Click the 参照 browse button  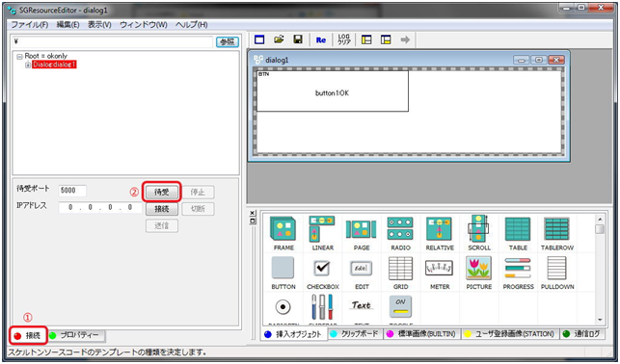coord(228,41)
